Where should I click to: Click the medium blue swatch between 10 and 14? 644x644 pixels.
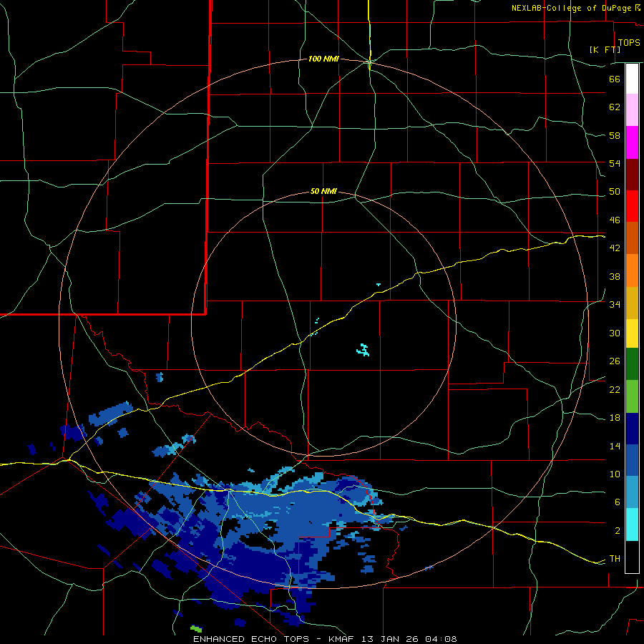click(x=632, y=460)
